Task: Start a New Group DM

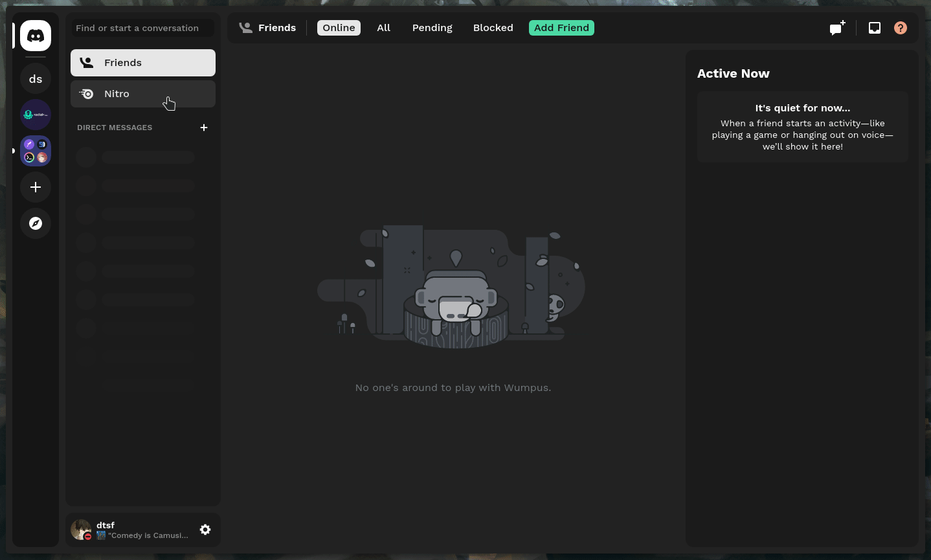Action: click(838, 28)
